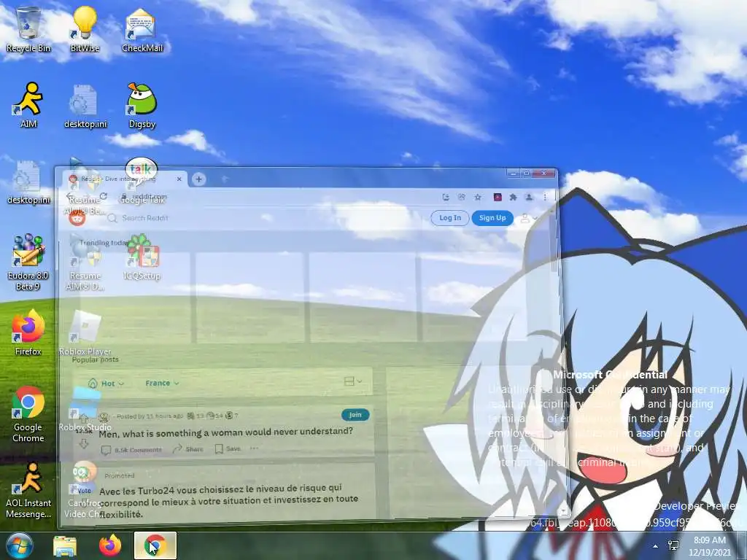Select the BitWise desktop shortcut
Image resolution: width=747 pixels, height=560 pixels.
(x=85, y=29)
